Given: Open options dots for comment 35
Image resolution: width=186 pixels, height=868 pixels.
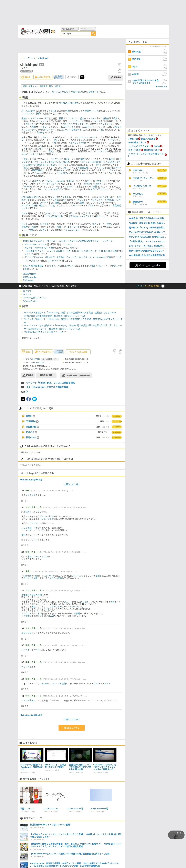Looking at the screenshot, I should click(75, 571).
